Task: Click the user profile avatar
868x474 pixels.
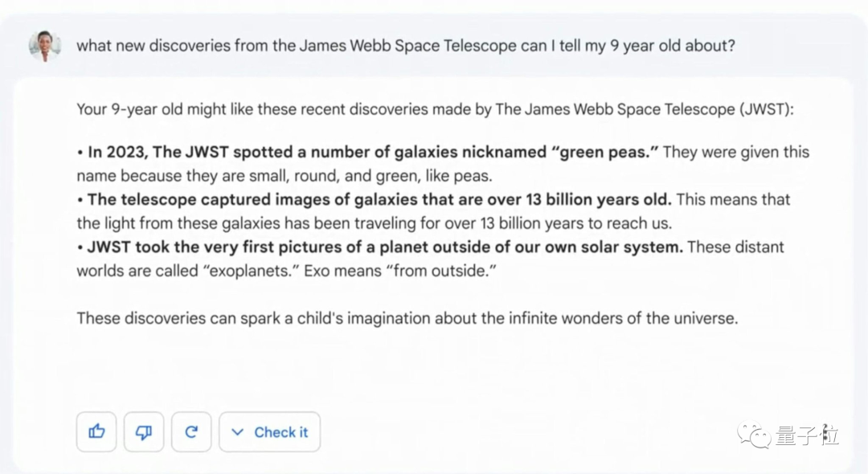Action: pyautogui.click(x=45, y=46)
